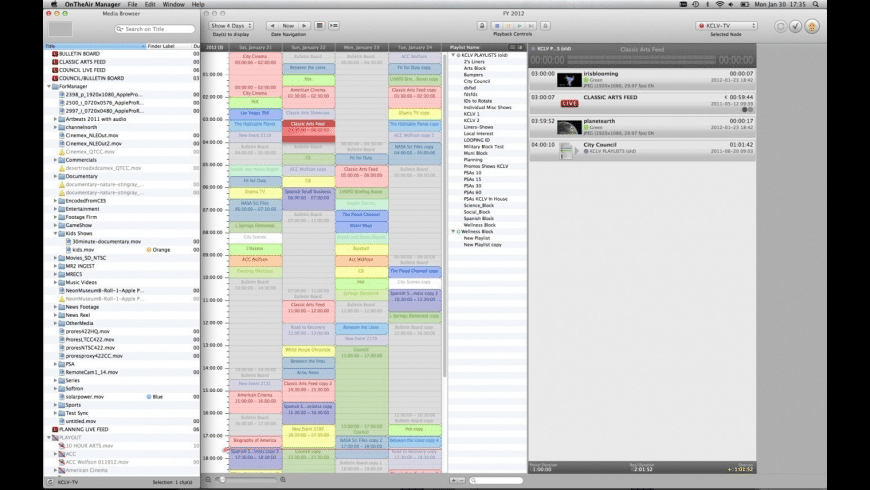Image resolution: width=870 pixels, height=490 pixels.
Task: Collapse the KCLV PLAYLISTS (old) group
Action: pos(453,55)
